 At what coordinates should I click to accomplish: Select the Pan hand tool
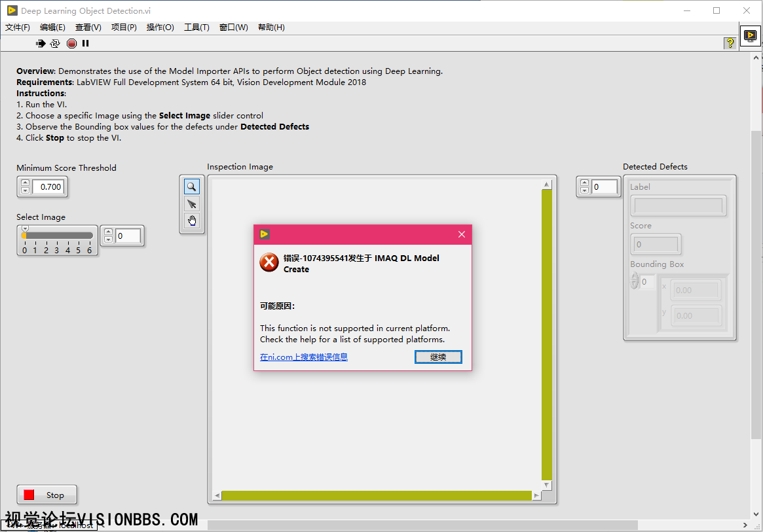pos(192,221)
